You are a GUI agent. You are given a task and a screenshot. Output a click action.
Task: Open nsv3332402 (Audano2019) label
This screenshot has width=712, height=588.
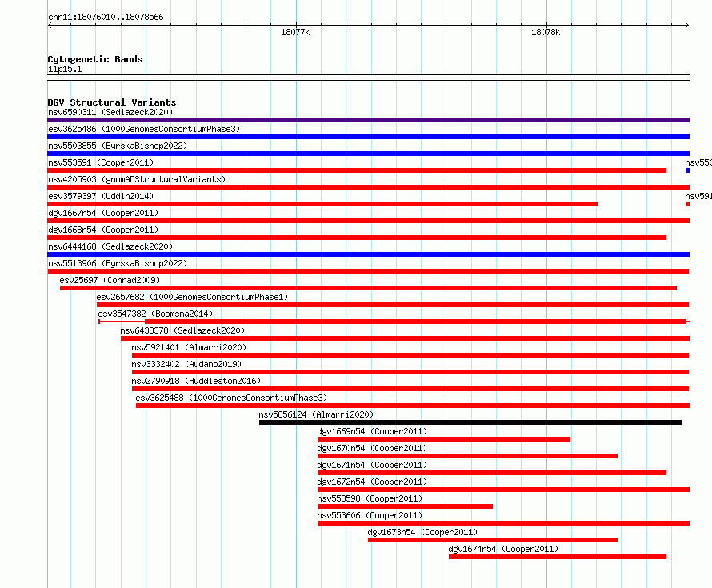point(186,364)
